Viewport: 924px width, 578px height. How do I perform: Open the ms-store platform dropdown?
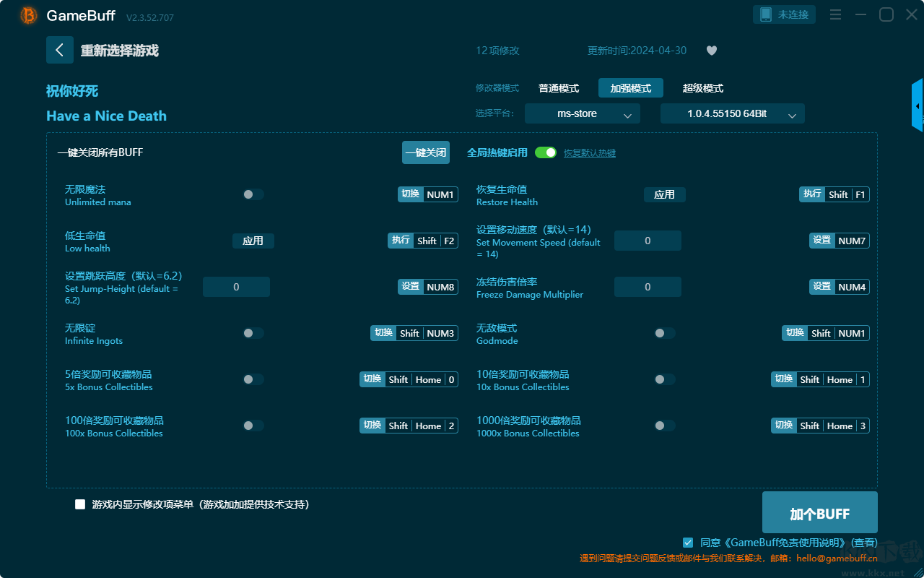(x=583, y=113)
